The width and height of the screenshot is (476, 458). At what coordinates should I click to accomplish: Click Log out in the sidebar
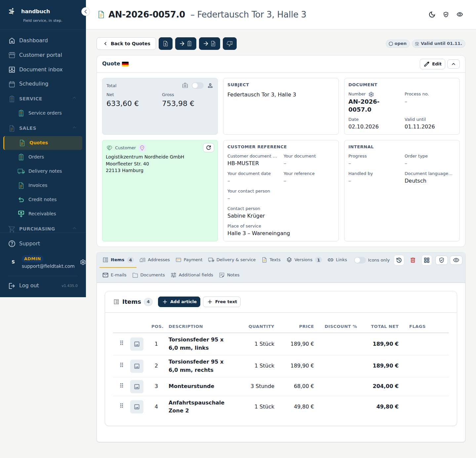pyautogui.click(x=29, y=286)
